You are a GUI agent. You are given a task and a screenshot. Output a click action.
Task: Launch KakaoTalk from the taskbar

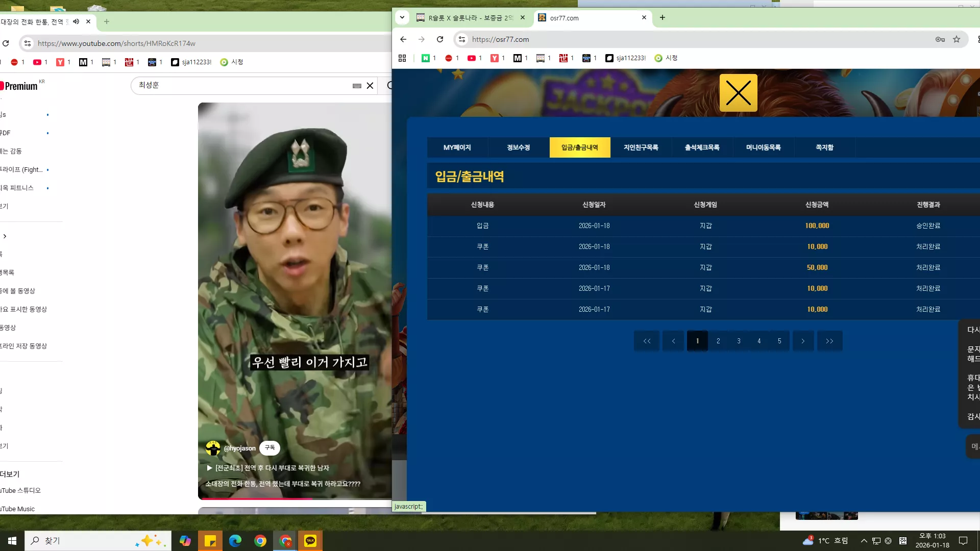[310, 541]
